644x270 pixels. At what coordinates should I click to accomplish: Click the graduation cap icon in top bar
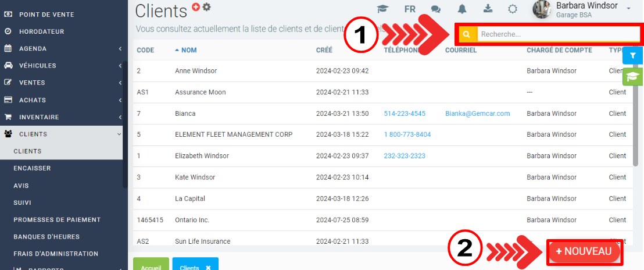pyautogui.click(x=382, y=9)
